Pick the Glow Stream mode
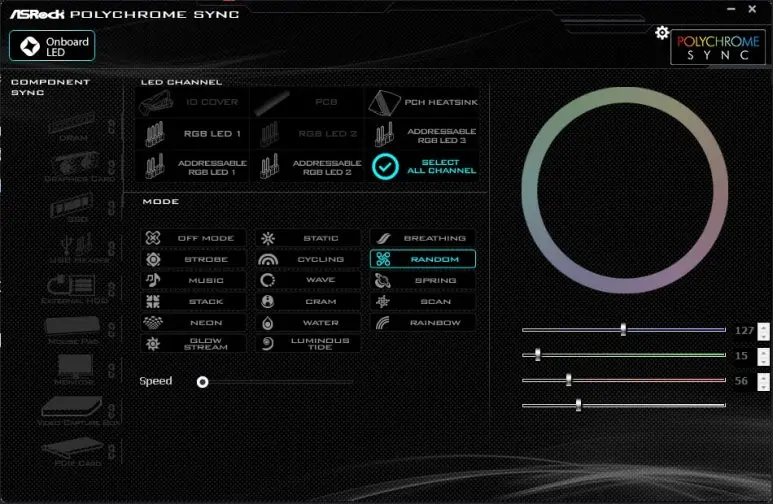The width and height of the screenshot is (773, 504). point(193,344)
